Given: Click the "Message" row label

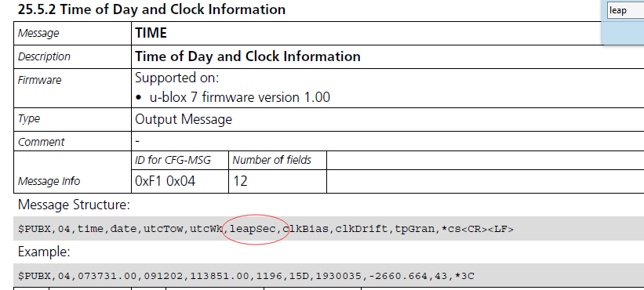Looking at the screenshot, I should [x=38, y=33].
